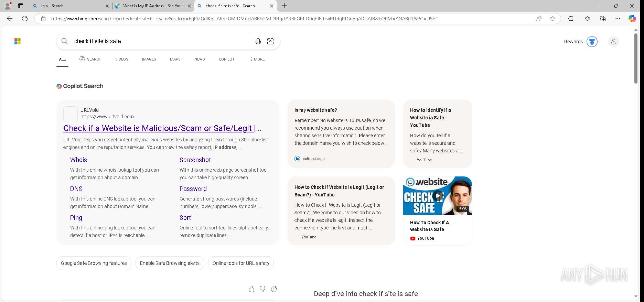644x302 pixels.
Task: Select the NEWS tab
Action: 200,59
